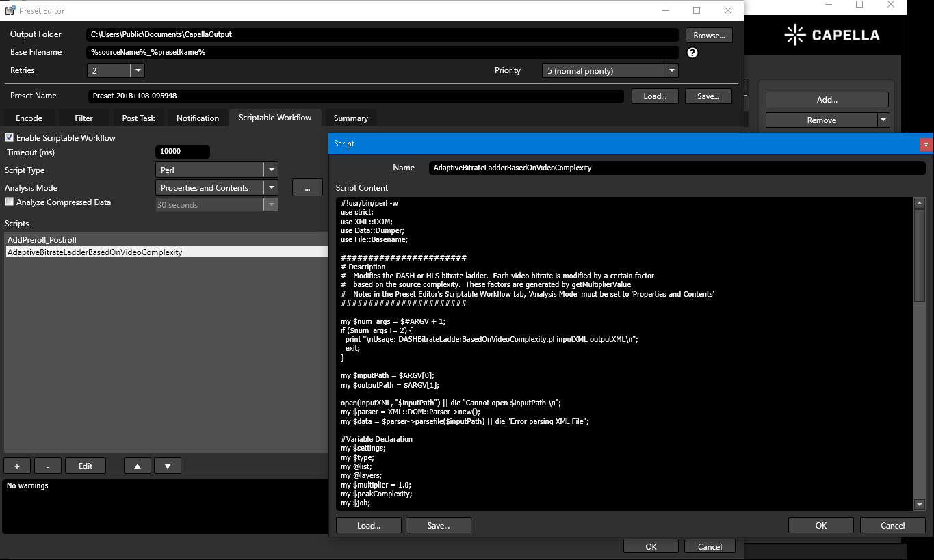Click the help question mark icon
This screenshot has height=560, width=934.
pyautogui.click(x=692, y=53)
